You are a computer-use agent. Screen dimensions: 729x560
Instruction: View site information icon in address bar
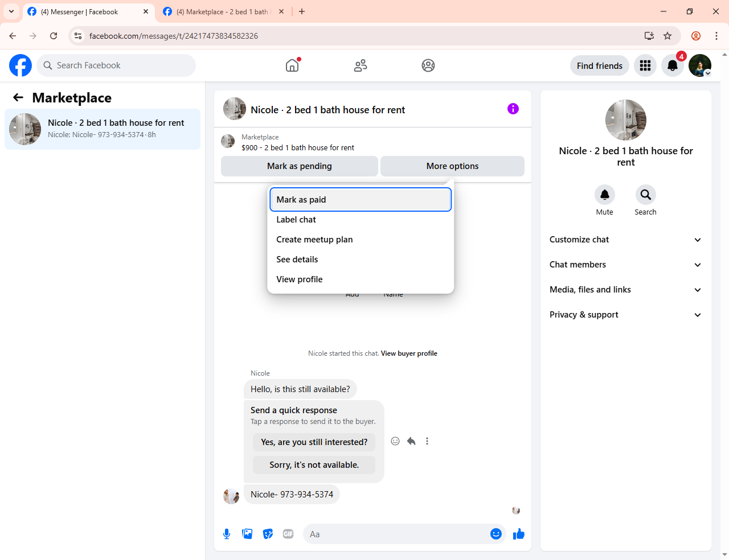[78, 36]
